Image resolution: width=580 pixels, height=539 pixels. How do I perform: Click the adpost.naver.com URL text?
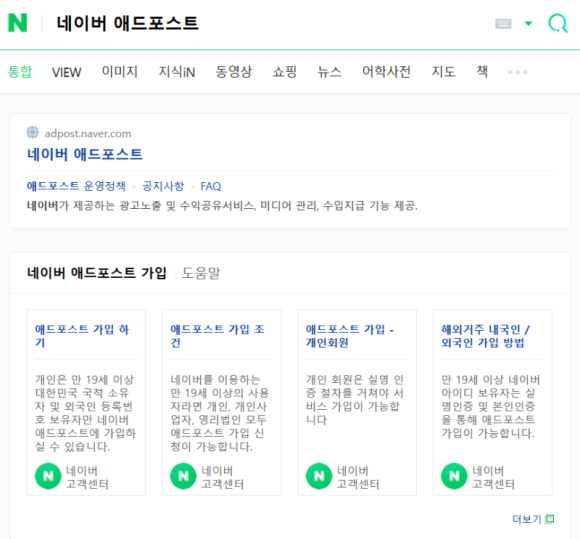pyautogui.click(x=88, y=134)
